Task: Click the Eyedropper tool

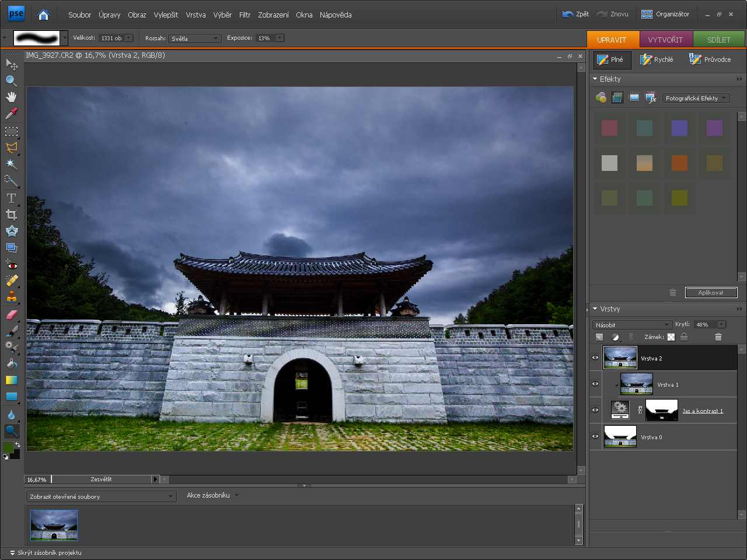Action: click(11, 113)
